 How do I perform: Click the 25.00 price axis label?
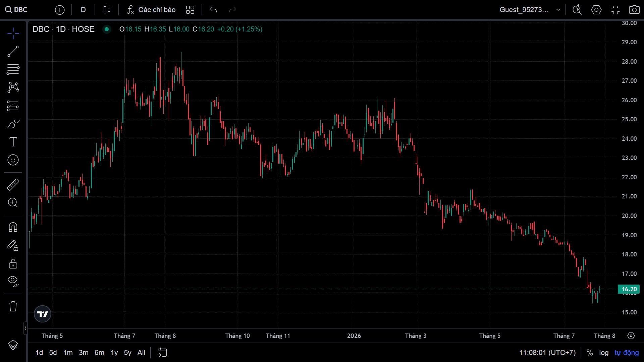pyautogui.click(x=629, y=119)
